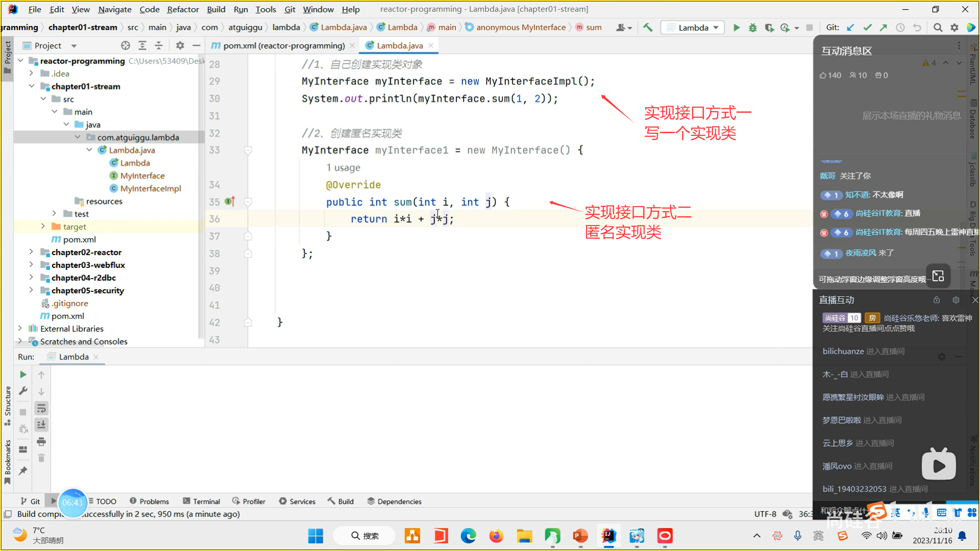Open Windows Start menu on taskbar
980x551 pixels.
coord(315,536)
